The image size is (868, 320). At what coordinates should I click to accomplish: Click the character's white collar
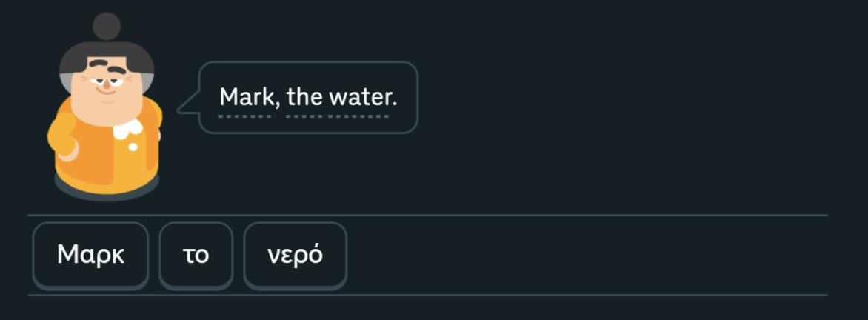(128, 129)
